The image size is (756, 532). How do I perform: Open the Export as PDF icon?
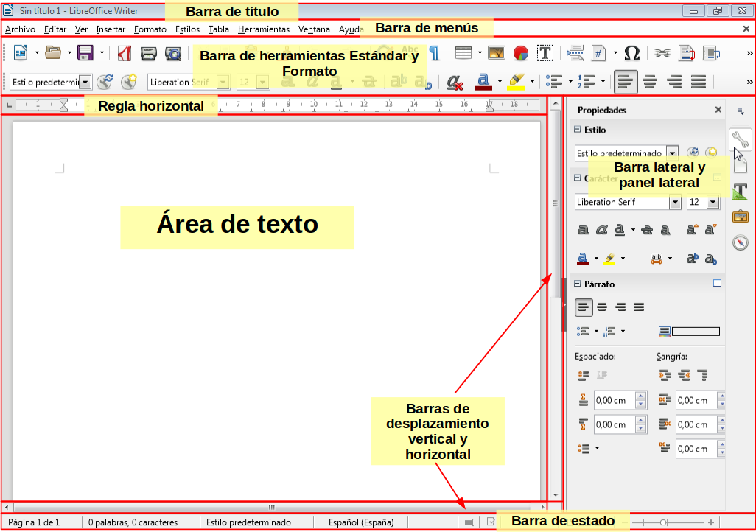[x=123, y=53]
